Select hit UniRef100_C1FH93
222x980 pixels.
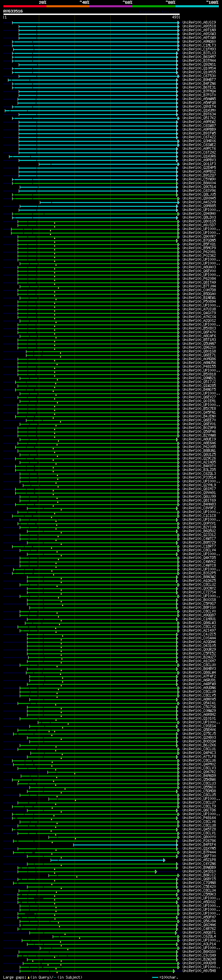click(x=199, y=49)
